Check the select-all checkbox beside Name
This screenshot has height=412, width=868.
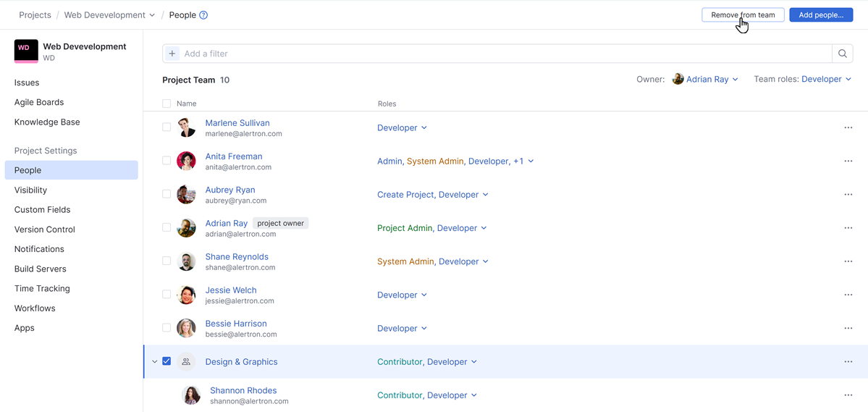coord(167,104)
